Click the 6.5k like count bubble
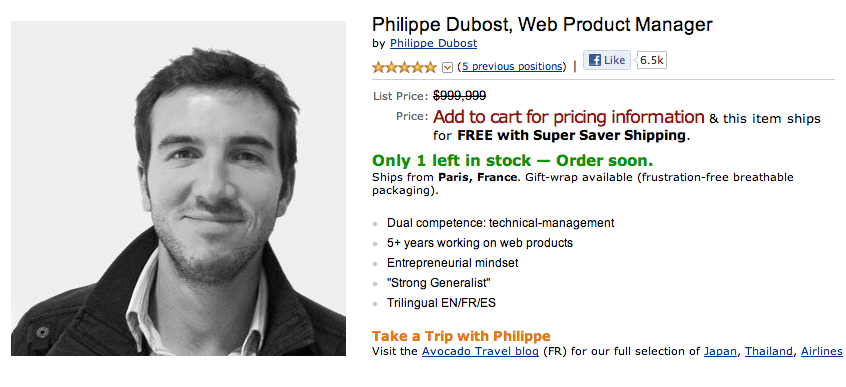 pyautogui.click(x=651, y=60)
